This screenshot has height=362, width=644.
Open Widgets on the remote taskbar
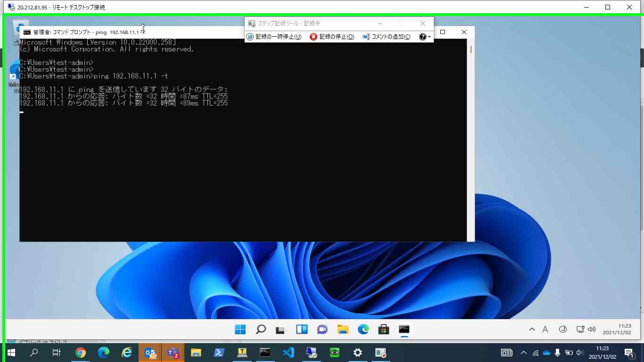[302, 329]
